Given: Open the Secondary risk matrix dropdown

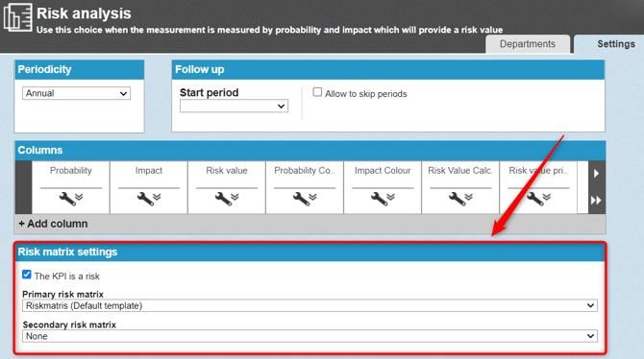Looking at the screenshot, I should [310, 336].
